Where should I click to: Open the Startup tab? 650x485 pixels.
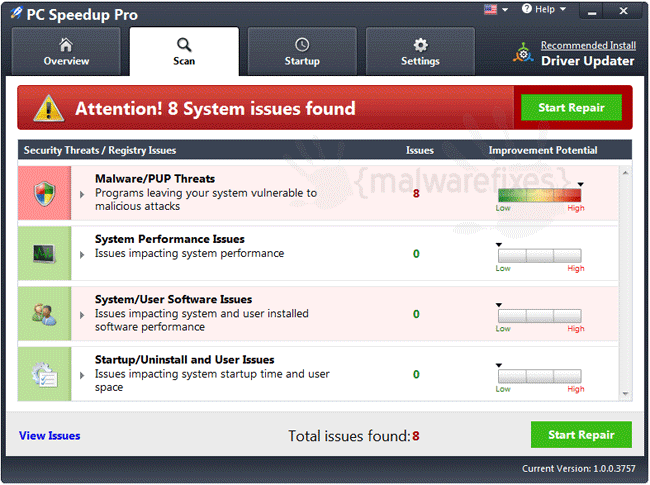coord(302,51)
